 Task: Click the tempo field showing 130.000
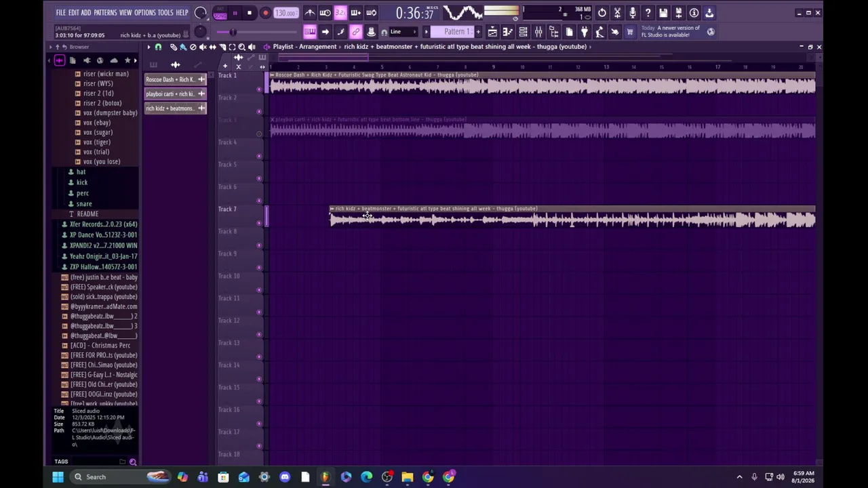coord(285,13)
